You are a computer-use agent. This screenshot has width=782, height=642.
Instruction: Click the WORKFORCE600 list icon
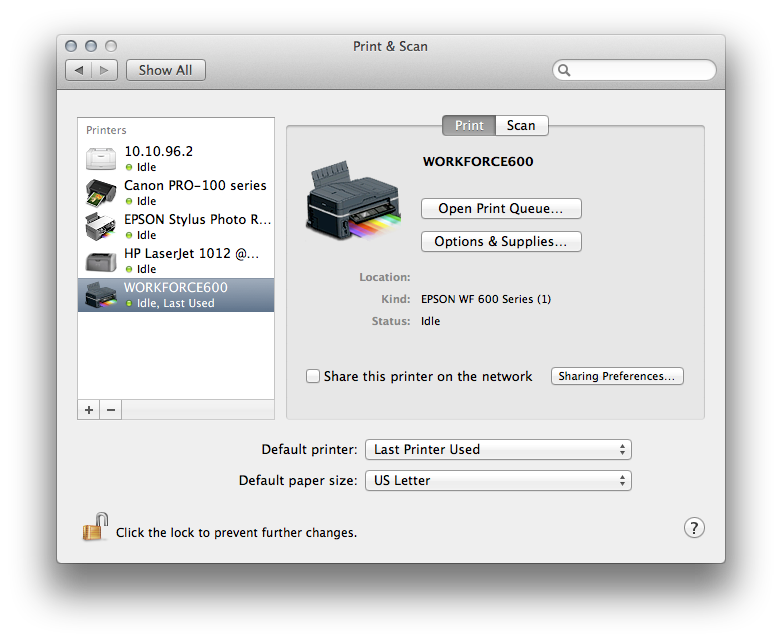(101, 295)
